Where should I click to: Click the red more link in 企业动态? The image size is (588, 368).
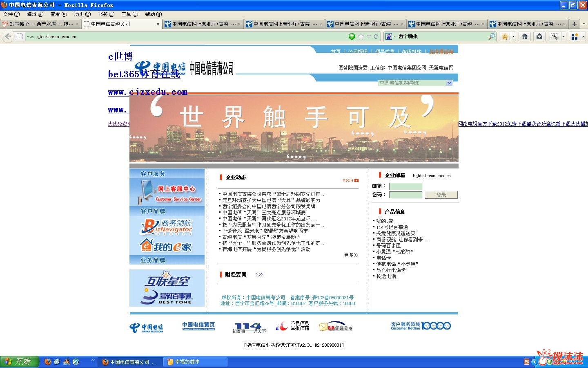coord(350,180)
